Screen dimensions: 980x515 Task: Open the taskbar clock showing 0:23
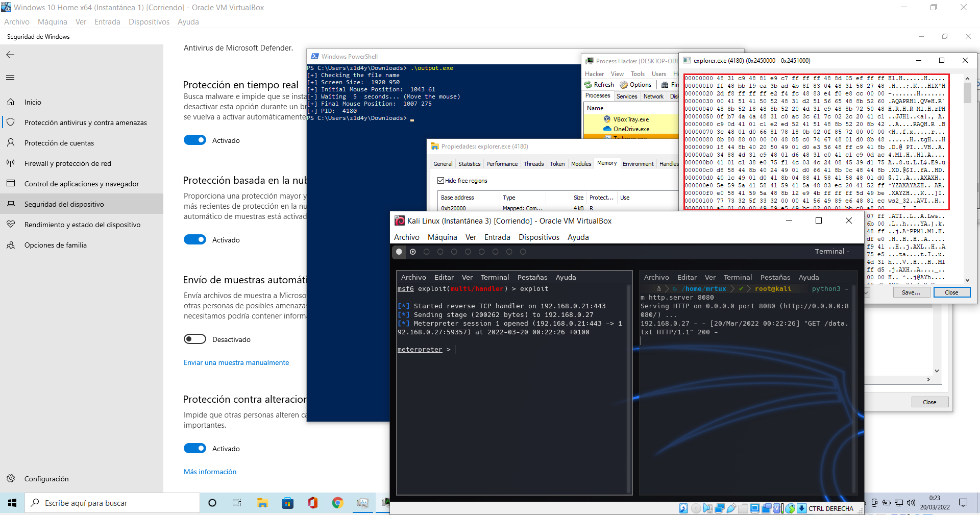935,503
